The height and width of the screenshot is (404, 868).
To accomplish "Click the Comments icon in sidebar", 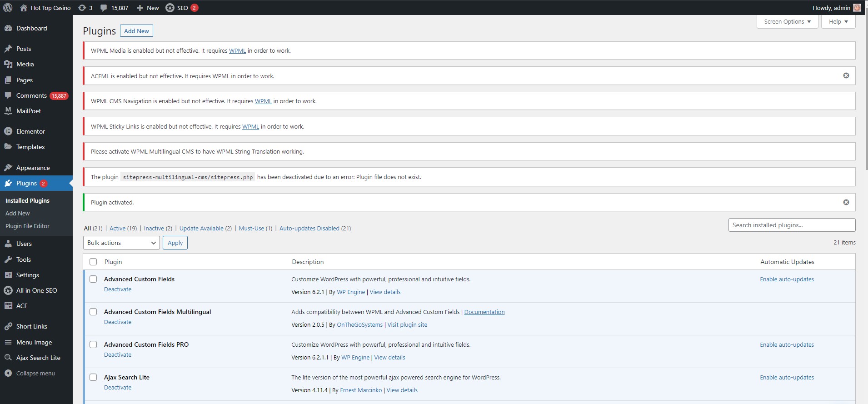I will click(x=8, y=95).
